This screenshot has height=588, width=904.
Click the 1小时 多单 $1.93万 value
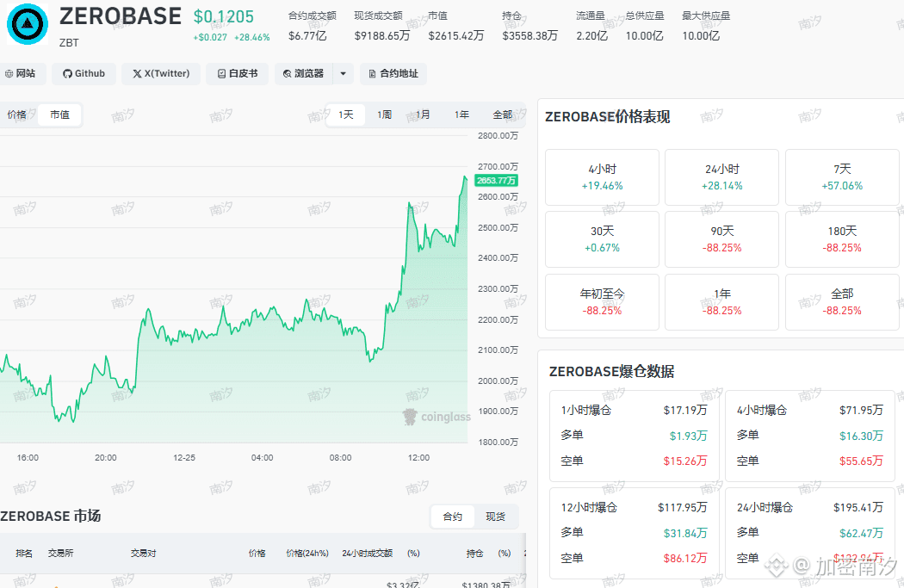[689, 436]
